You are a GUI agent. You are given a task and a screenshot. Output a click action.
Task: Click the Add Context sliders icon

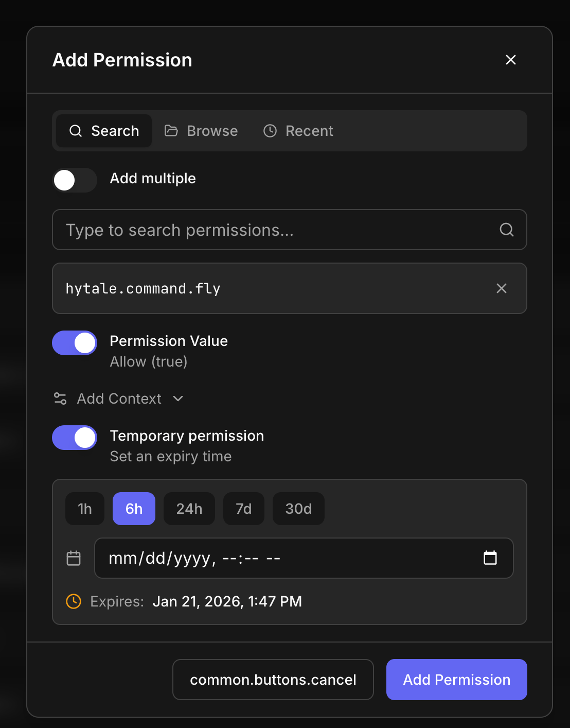[x=60, y=398]
